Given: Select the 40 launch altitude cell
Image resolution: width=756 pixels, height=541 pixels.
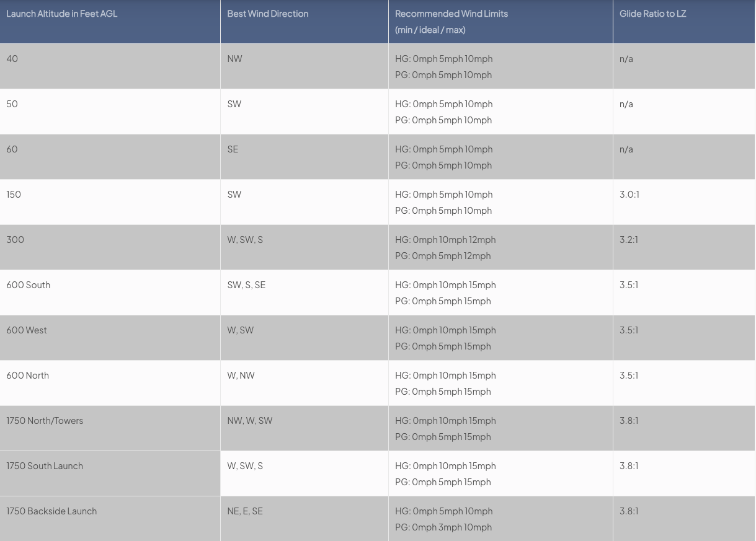Looking at the screenshot, I should [x=110, y=66].
